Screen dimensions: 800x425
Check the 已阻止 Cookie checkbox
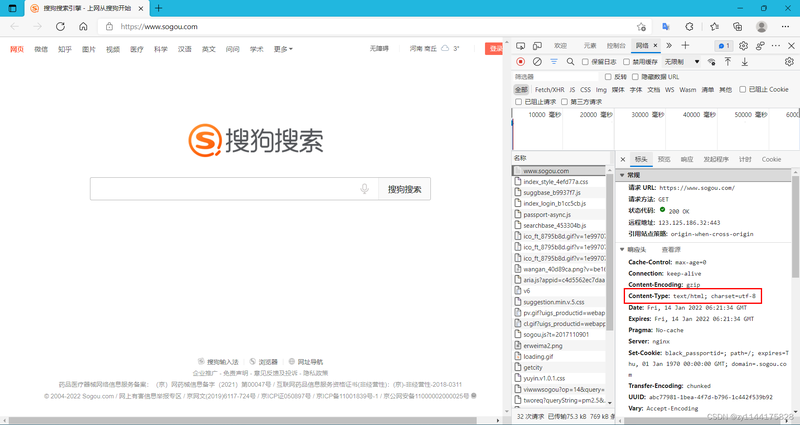[743, 89]
